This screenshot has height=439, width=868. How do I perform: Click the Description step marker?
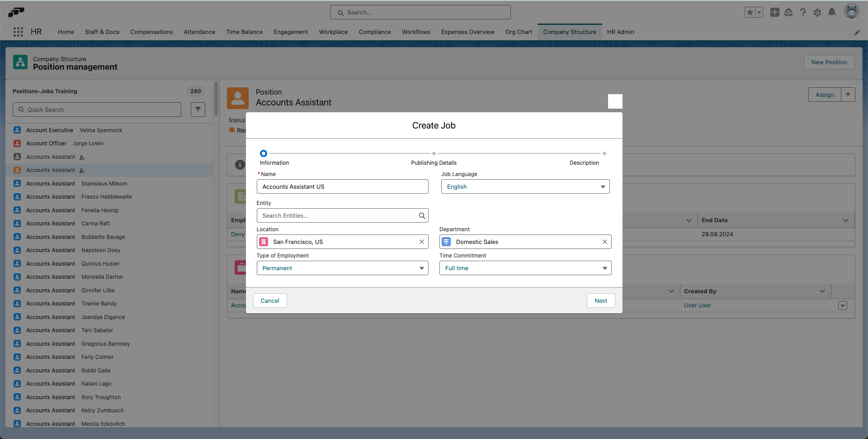tap(604, 153)
